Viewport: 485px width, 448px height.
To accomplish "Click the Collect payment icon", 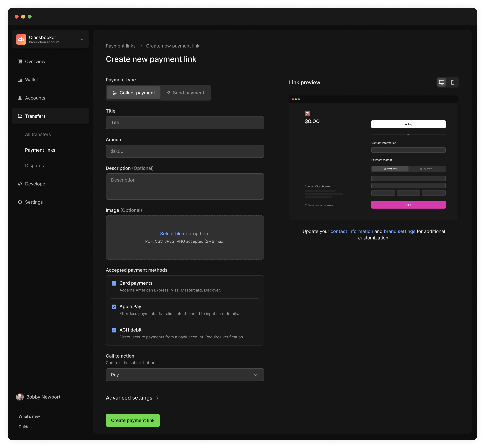I will [114, 92].
